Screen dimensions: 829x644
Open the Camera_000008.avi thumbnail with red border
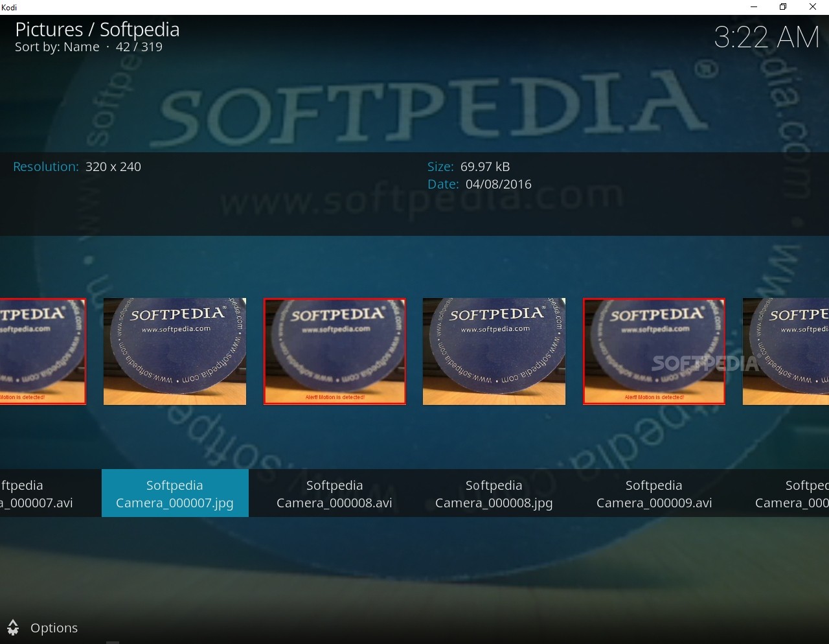pos(335,351)
